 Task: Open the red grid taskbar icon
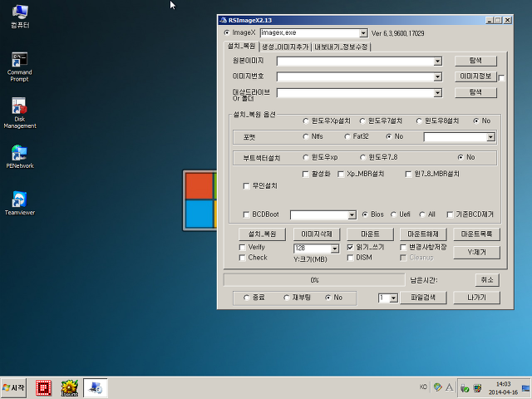43,388
